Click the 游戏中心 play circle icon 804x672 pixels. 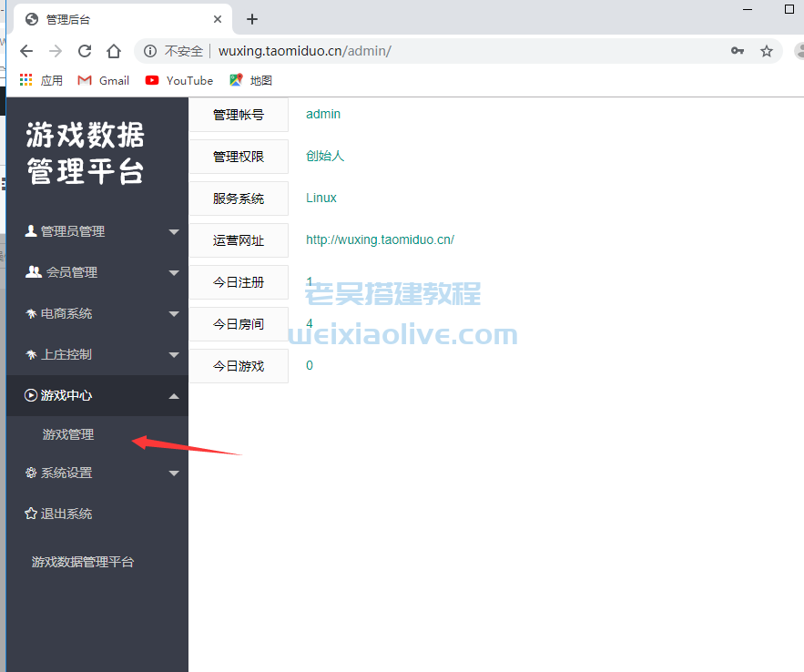29,395
